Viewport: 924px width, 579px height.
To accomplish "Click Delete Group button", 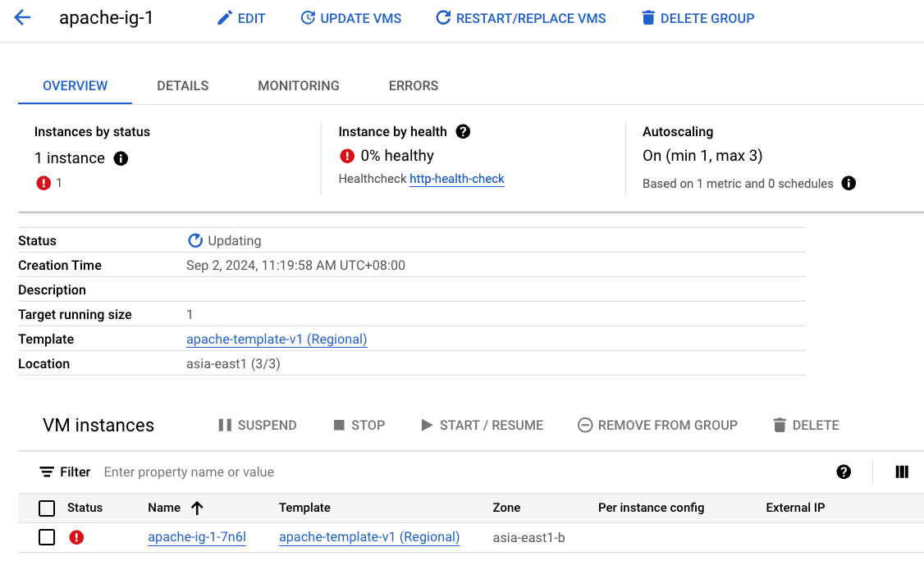I will pyautogui.click(x=698, y=18).
